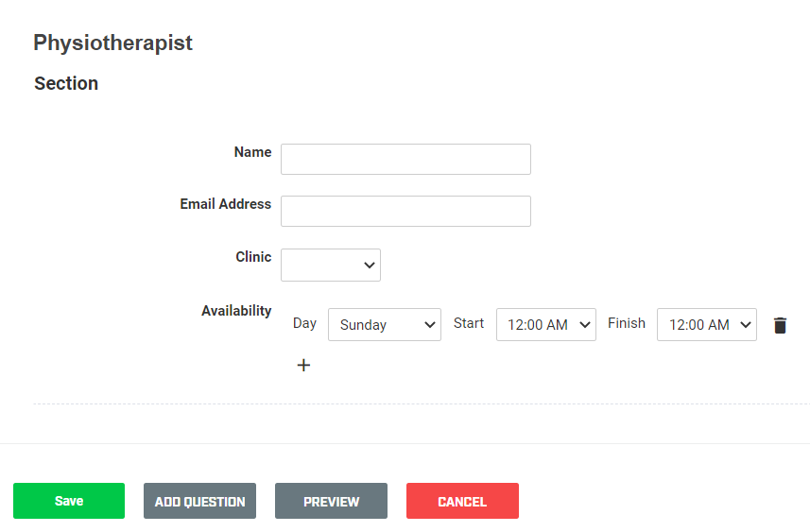Click the green Save button
This screenshot has width=810, height=532.
pyautogui.click(x=69, y=501)
